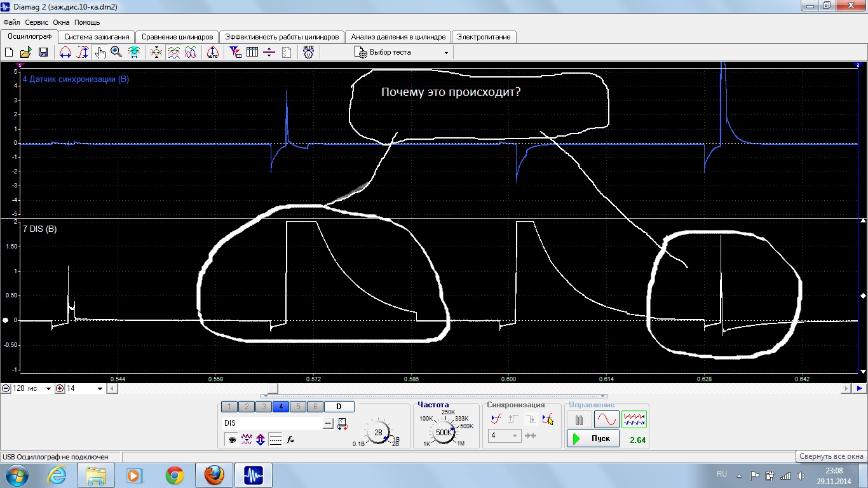
Task: Select the sine wave oscilloscope mode
Action: click(x=606, y=420)
